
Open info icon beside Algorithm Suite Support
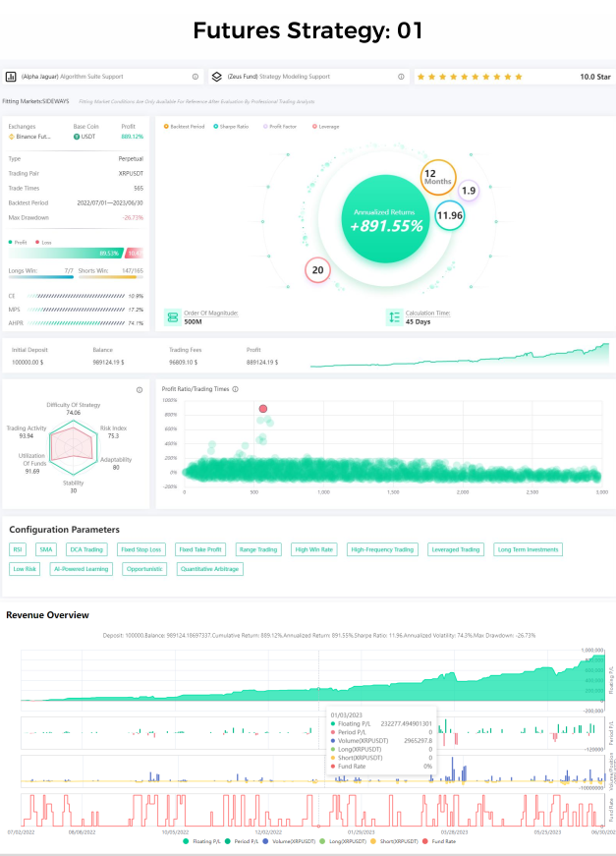196,77
